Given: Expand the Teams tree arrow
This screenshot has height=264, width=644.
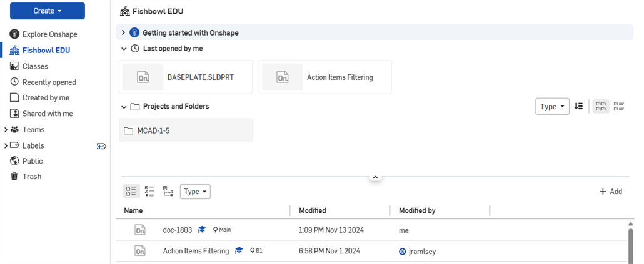Looking at the screenshot, I should click(x=6, y=130).
